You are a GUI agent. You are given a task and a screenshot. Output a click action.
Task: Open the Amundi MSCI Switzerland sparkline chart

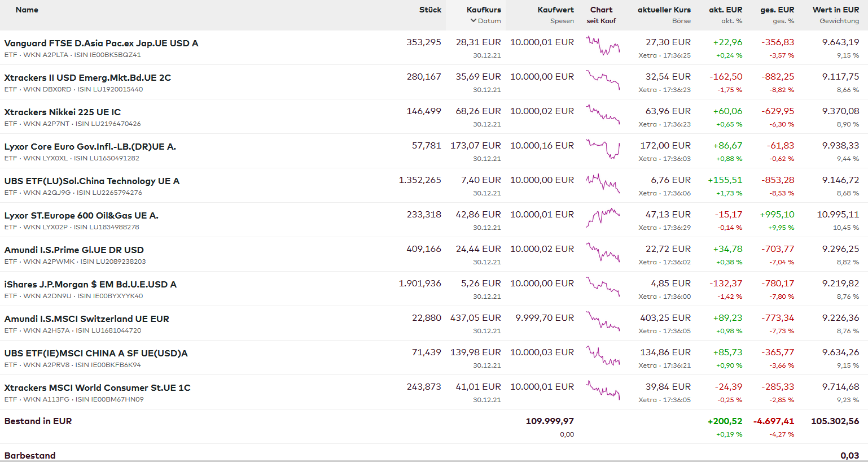pos(602,321)
